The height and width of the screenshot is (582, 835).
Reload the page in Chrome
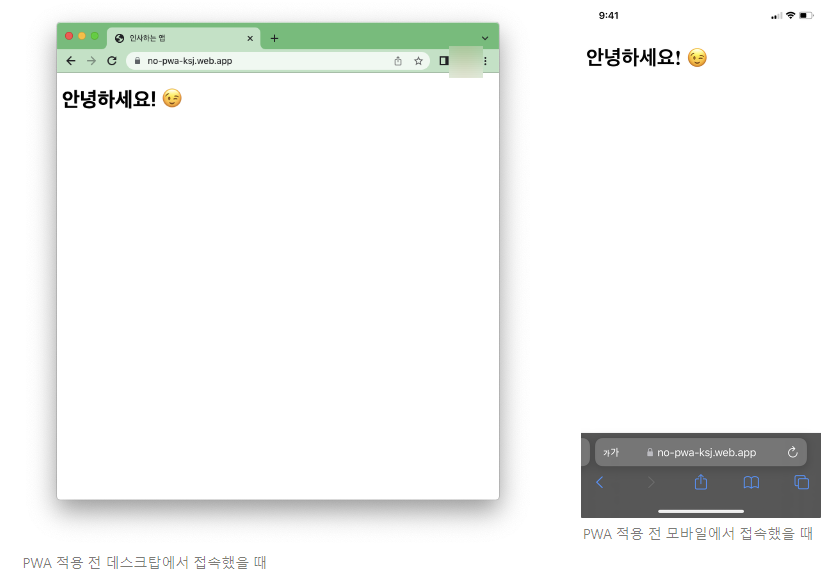pos(112,61)
